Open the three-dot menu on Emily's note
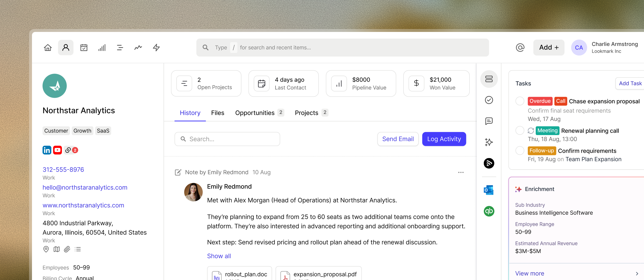The image size is (644, 280). point(461,172)
